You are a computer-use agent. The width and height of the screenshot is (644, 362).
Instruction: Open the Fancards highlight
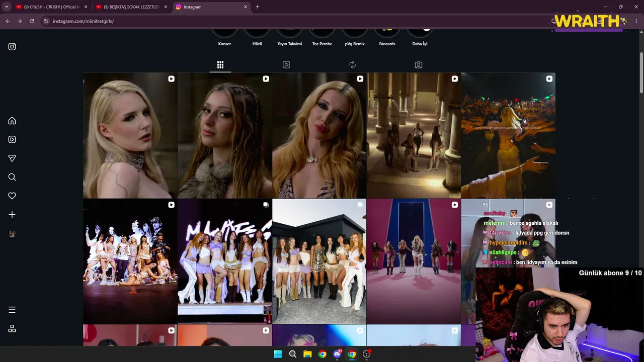pos(387,38)
